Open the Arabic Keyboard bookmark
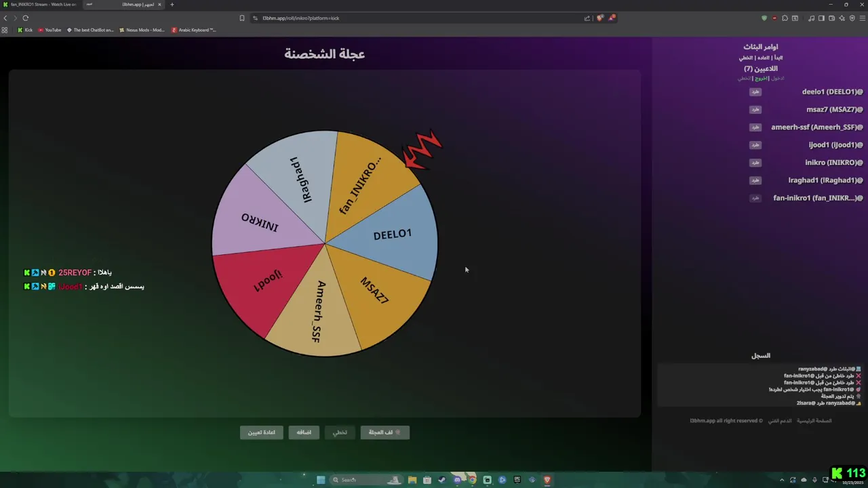868x488 pixels. coord(194,30)
